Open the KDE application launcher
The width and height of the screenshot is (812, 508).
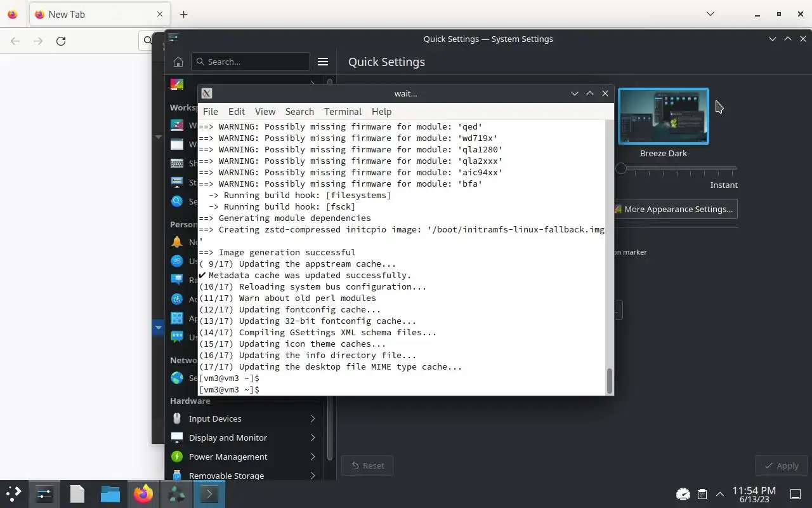click(13, 493)
